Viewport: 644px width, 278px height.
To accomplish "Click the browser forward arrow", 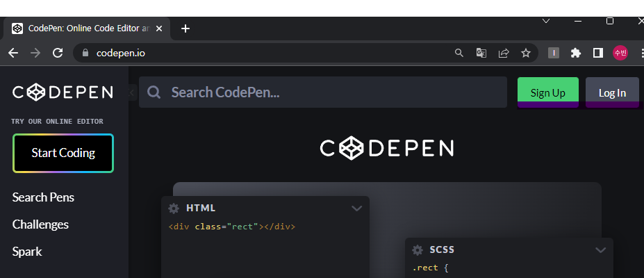I will [x=35, y=53].
